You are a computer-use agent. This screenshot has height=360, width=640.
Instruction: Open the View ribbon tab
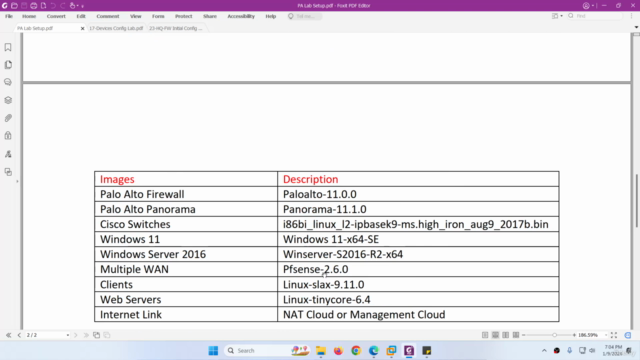[136, 16]
